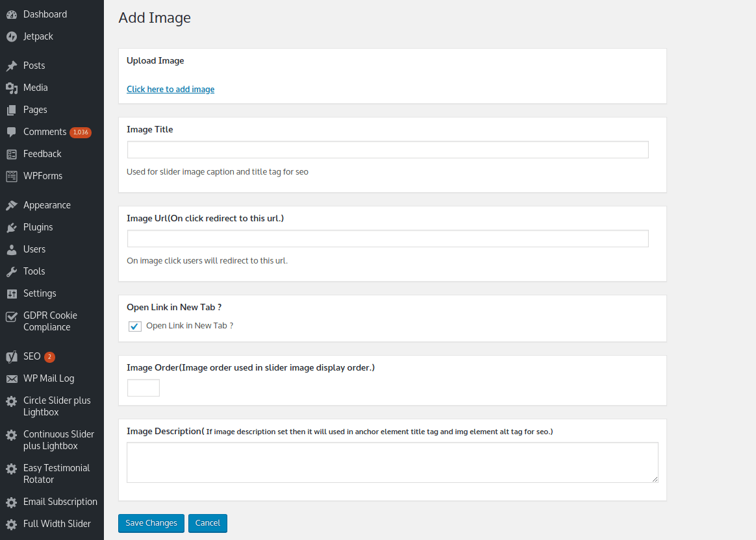Screen dimensions: 756x540
Task: Open WPForms via its form icon
Action: 12,176
